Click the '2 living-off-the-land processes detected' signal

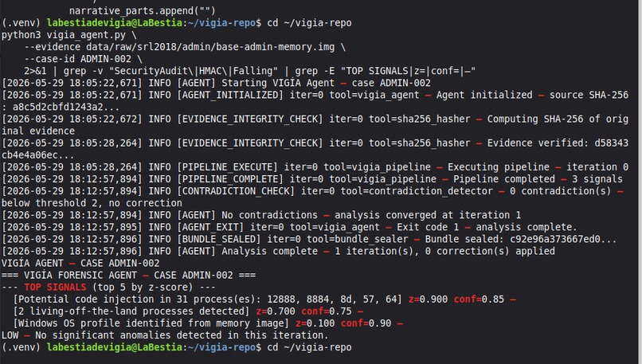pos(131,311)
